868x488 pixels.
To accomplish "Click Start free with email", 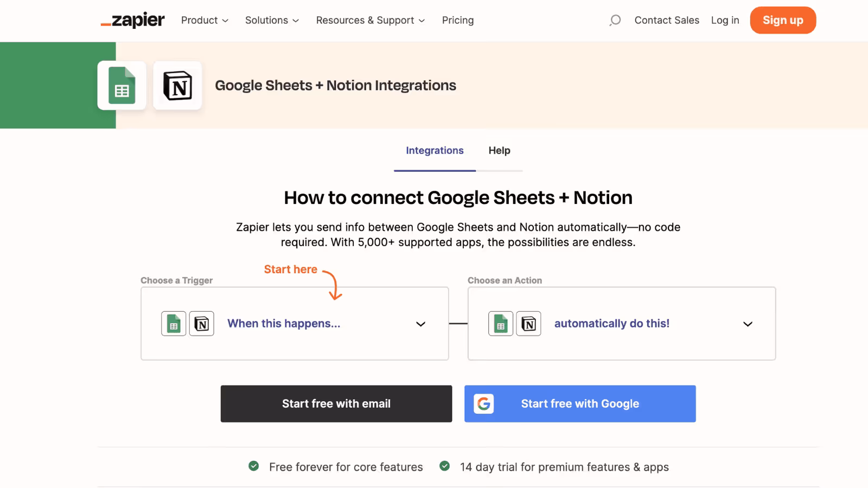I will pyautogui.click(x=336, y=404).
